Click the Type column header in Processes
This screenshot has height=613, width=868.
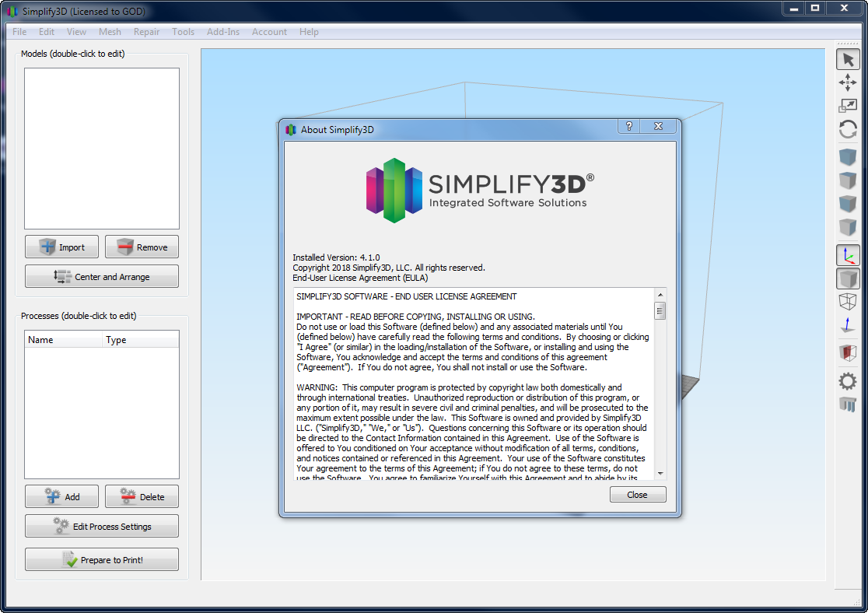[141, 339]
